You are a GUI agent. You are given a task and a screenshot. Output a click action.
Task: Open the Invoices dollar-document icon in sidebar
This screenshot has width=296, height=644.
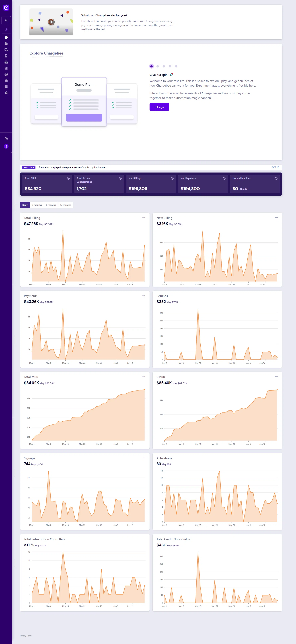6,56
